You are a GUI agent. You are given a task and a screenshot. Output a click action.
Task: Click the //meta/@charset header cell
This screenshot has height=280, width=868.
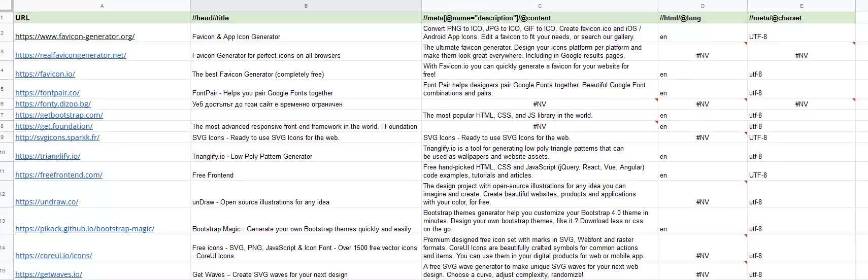tap(801, 18)
